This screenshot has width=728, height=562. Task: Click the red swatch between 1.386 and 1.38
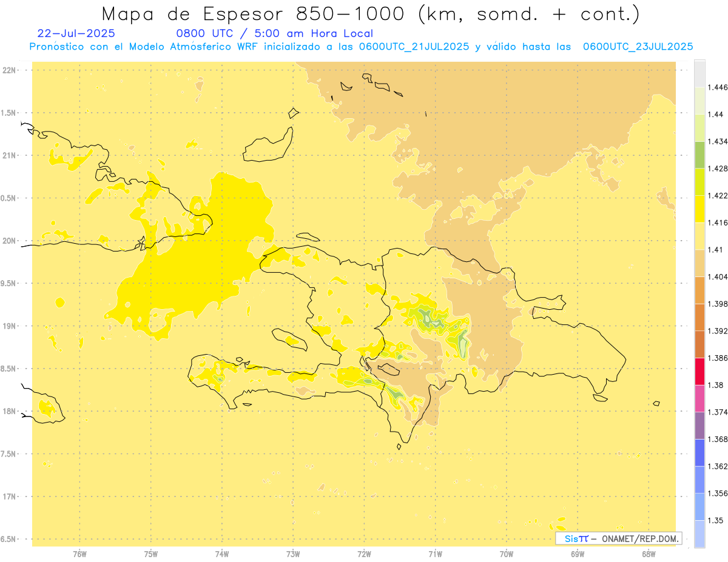coord(699,372)
